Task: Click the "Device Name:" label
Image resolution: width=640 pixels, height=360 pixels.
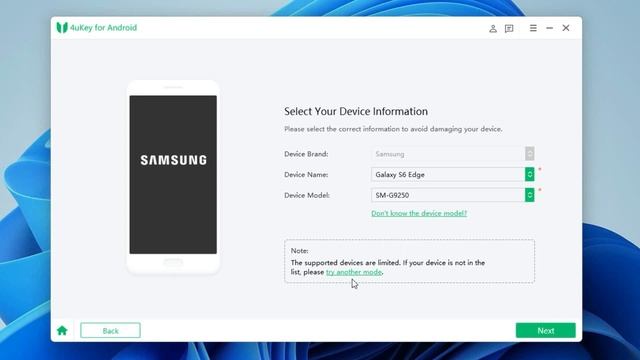Action: coord(306,174)
